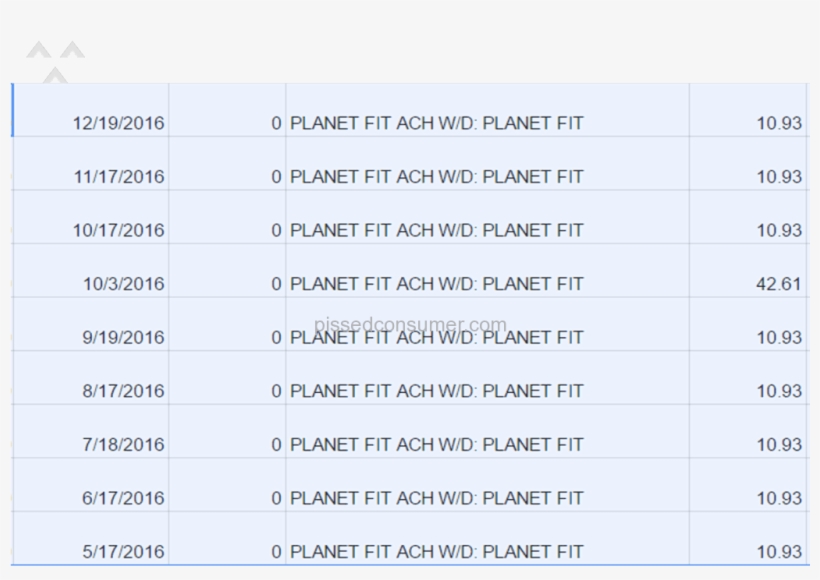Click the faint logo at top left
820x580 pixels.
(55, 60)
